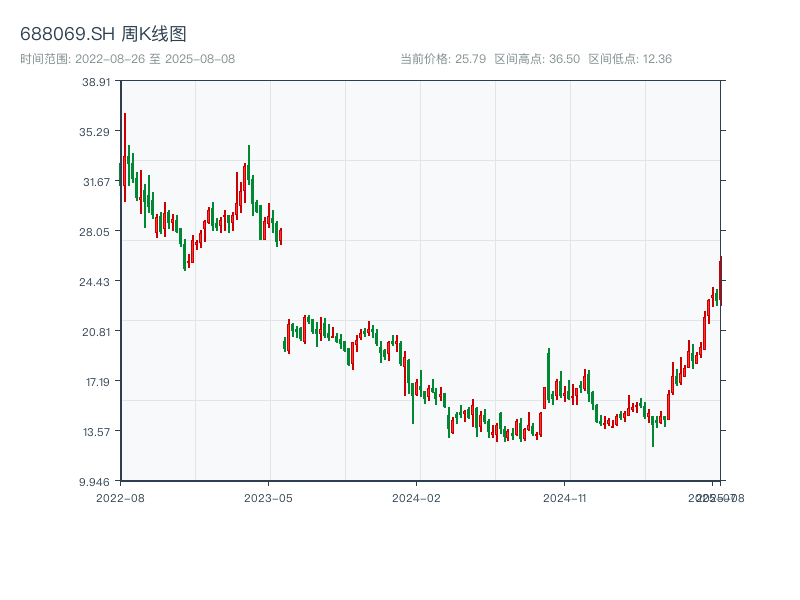The width and height of the screenshot is (800, 600).
Task: Click the 2024-02 x-axis date label
Action: point(417,497)
